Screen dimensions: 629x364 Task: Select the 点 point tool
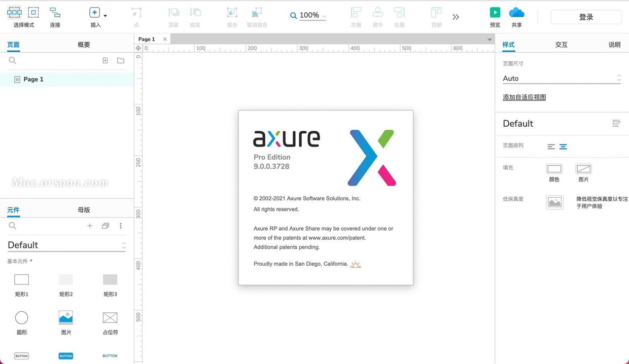136,12
